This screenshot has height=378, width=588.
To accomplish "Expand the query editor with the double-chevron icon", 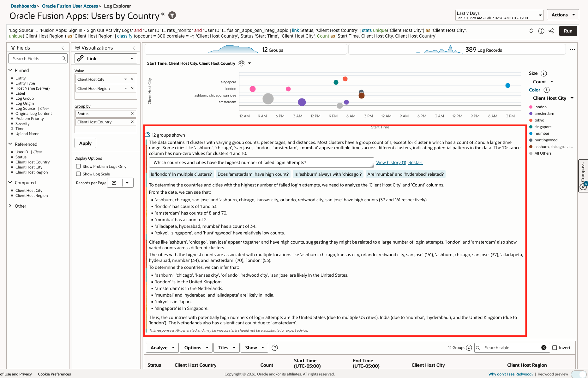I will (531, 31).
